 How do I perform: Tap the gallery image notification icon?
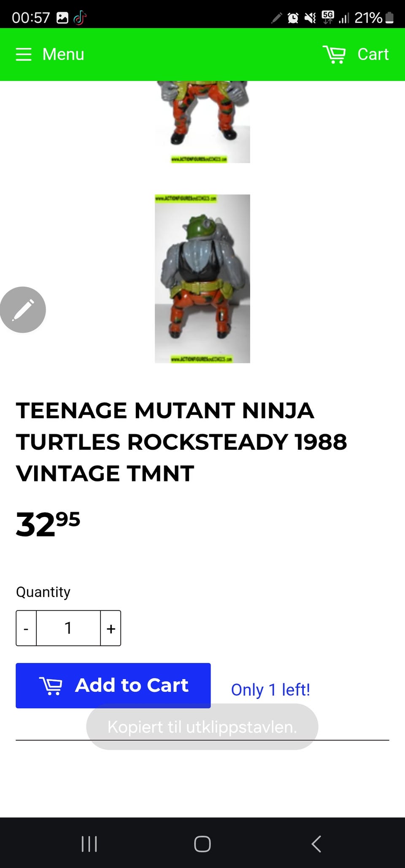[62, 18]
